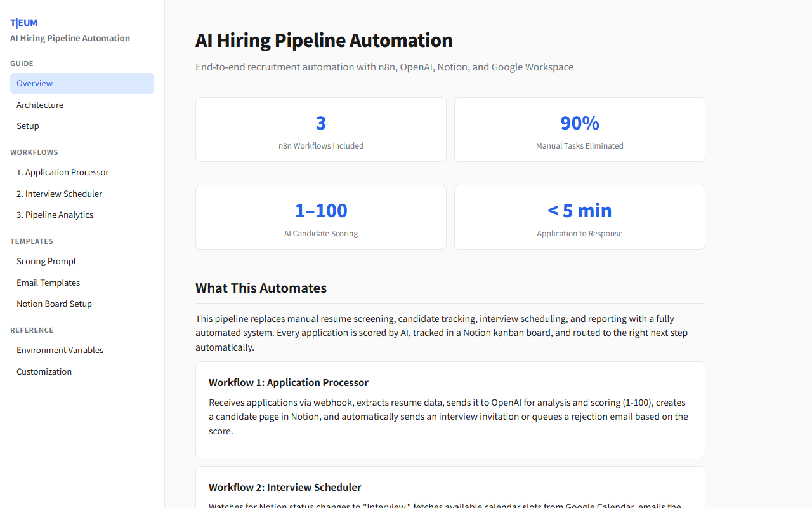
Task: Open the Email Templates page
Action: 48,283
